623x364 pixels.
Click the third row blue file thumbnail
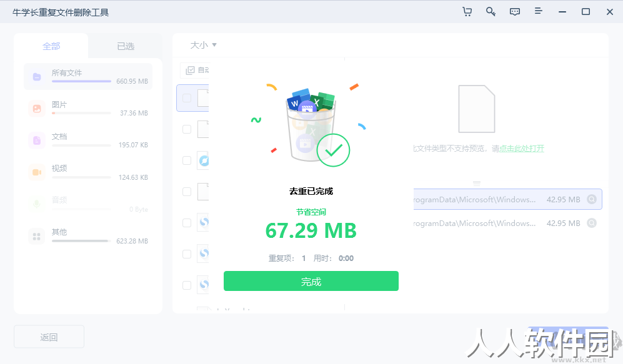[x=203, y=160]
